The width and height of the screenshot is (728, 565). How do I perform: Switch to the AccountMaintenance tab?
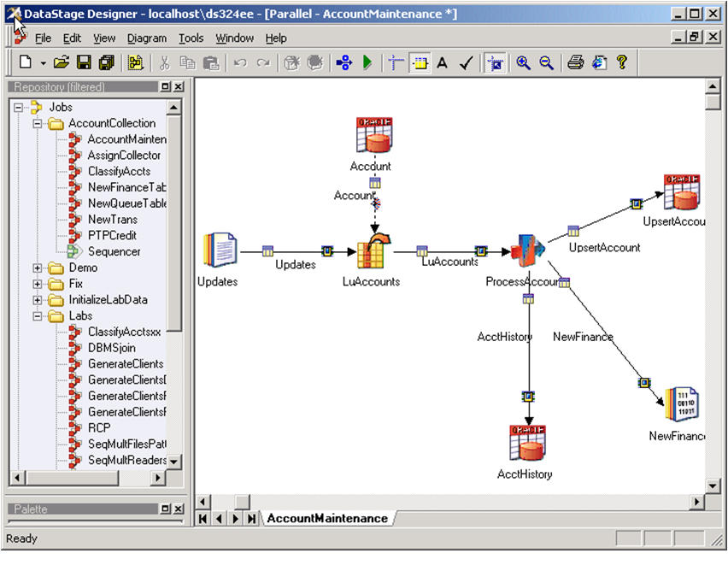click(x=326, y=518)
